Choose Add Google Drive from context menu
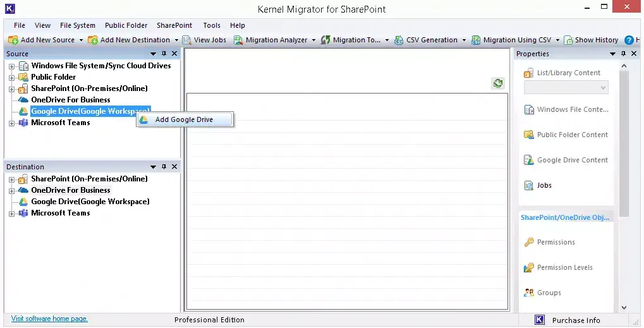This screenshot has height=328, width=644. 184,119
